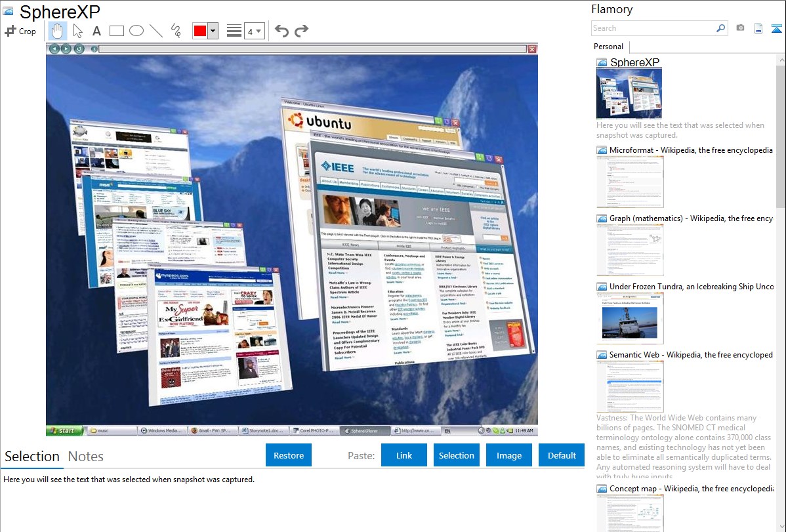The width and height of the screenshot is (786, 532).
Task: Open Under Frozen Tundra snapshot title
Action: click(x=692, y=287)
